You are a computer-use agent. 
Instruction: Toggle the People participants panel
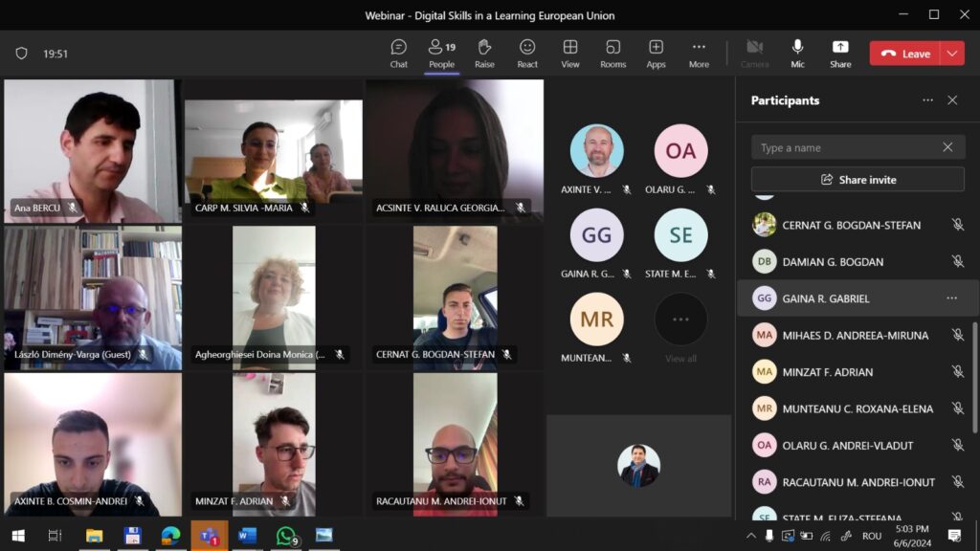[442, 54]
